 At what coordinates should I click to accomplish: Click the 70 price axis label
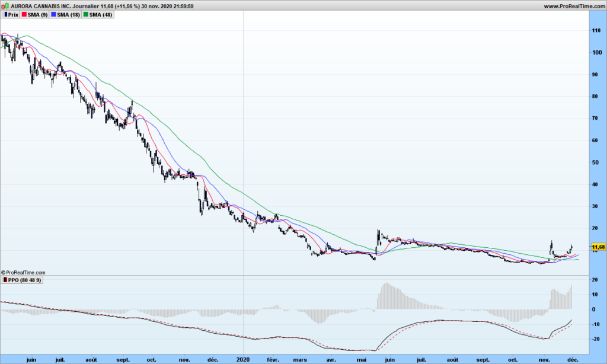click(x=595, y=119)
